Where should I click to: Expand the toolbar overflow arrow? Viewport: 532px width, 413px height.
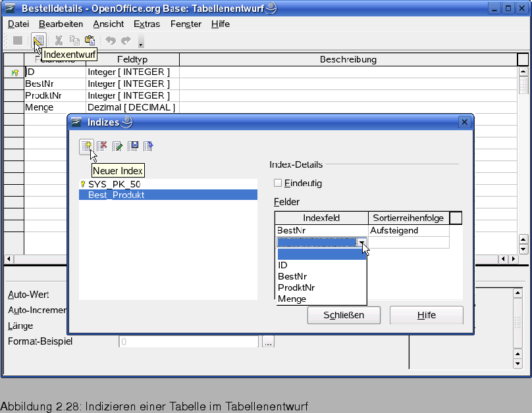click(140, 43)
